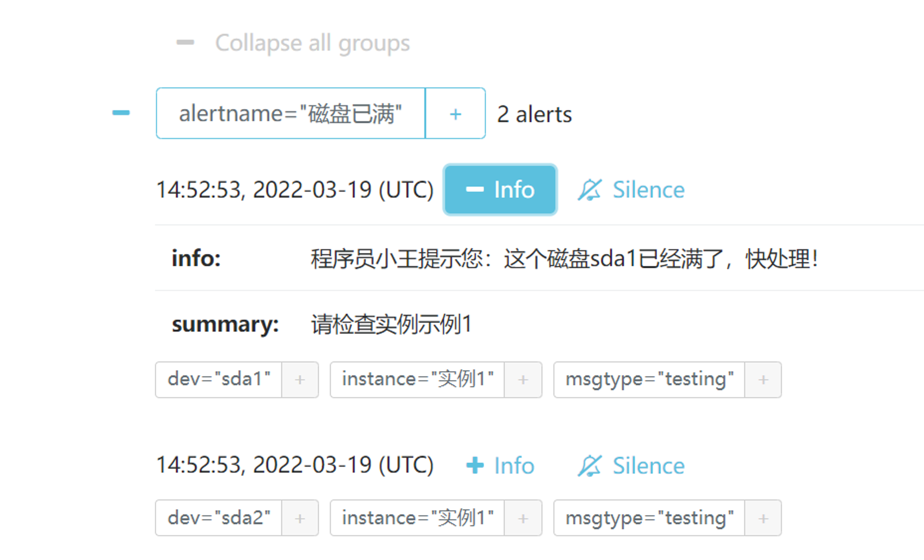924x560 pixels.
Task: Silence the second sda2 alert
Action: coord(631,465)
